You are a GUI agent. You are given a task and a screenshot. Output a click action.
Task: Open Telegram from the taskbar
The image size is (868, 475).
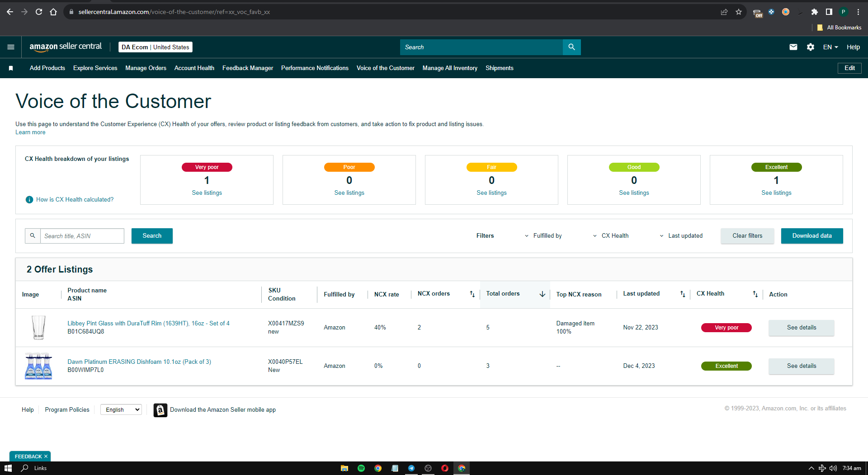click(411, 468)
